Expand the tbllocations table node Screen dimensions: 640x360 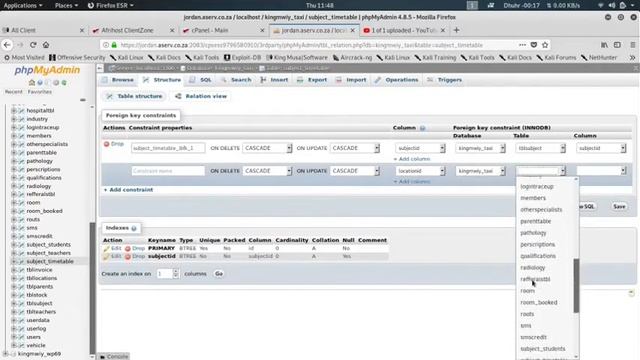coord(13,278)
